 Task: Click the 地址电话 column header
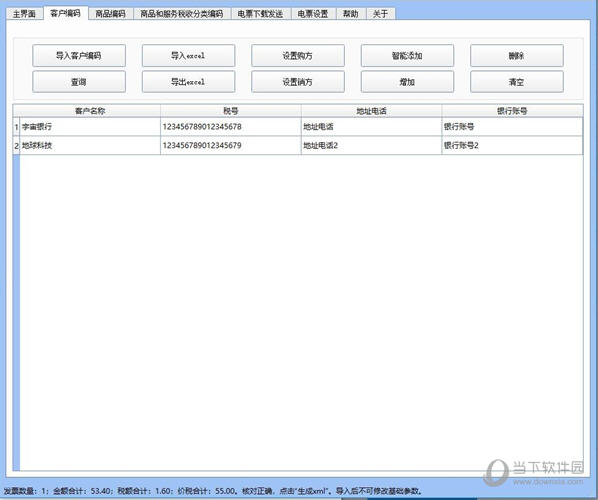(x=371, y=111)
